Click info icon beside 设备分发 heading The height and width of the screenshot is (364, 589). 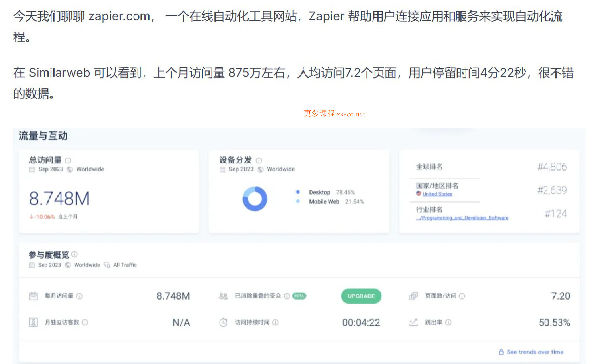(x=259, y=160)
